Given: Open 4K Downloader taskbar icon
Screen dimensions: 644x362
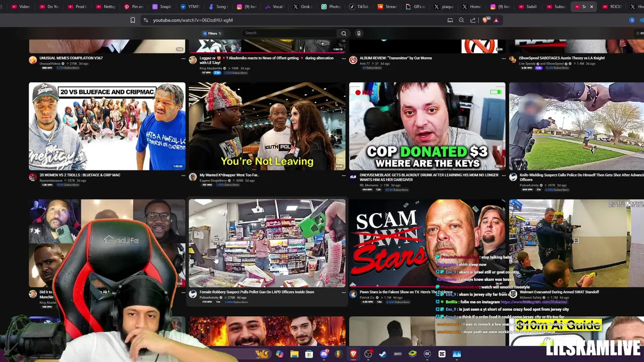Looking at the screenshot, I should [x=427, y=354].
